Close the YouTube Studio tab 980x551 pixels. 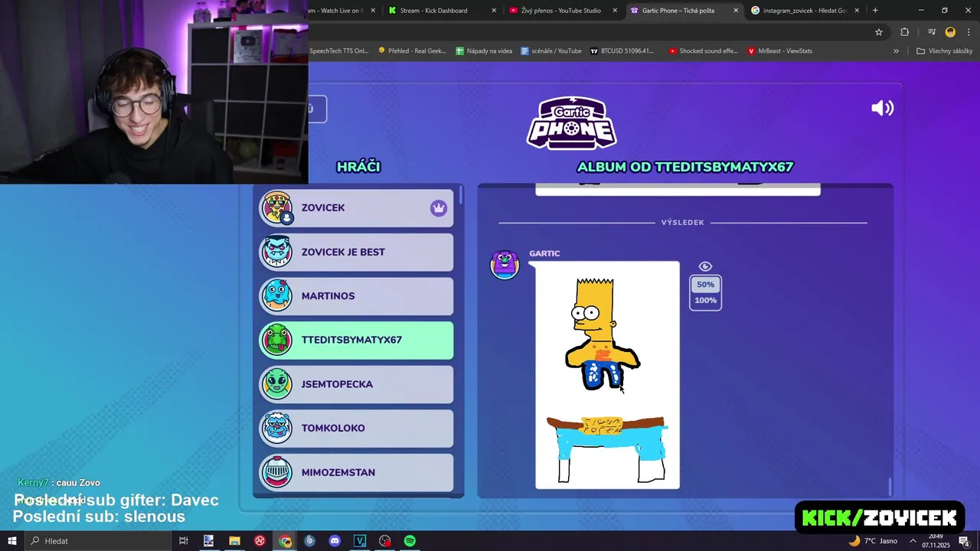(615, 11)
